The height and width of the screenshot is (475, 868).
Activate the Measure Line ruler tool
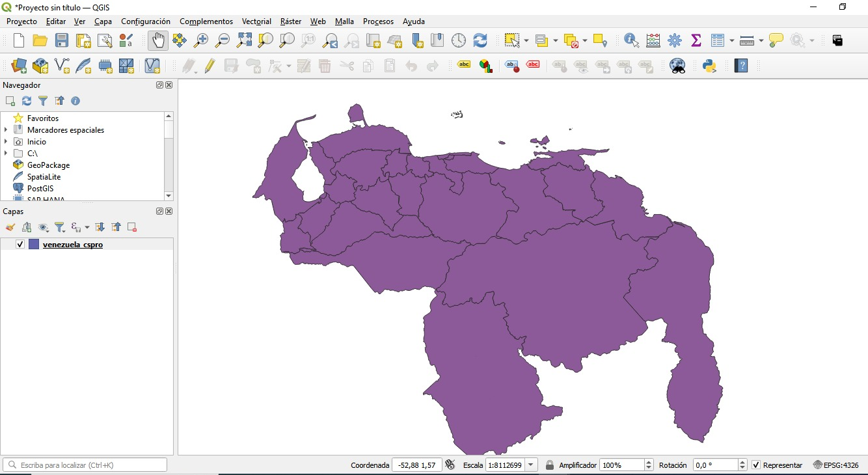747,40
